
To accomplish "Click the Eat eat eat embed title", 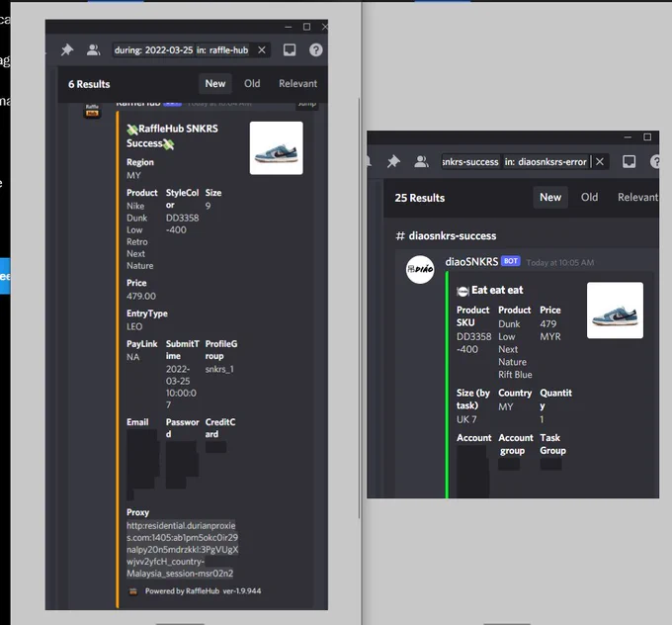I will point(497,291).
